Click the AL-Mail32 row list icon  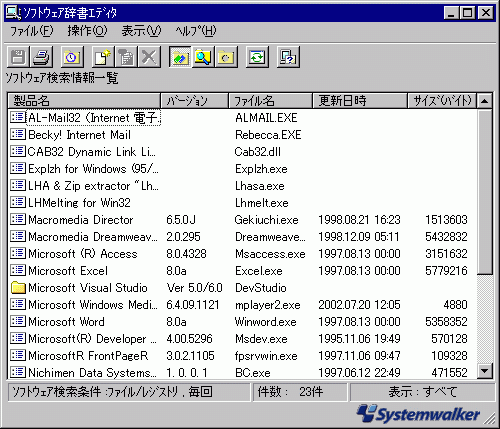click(x=18, y=117)
